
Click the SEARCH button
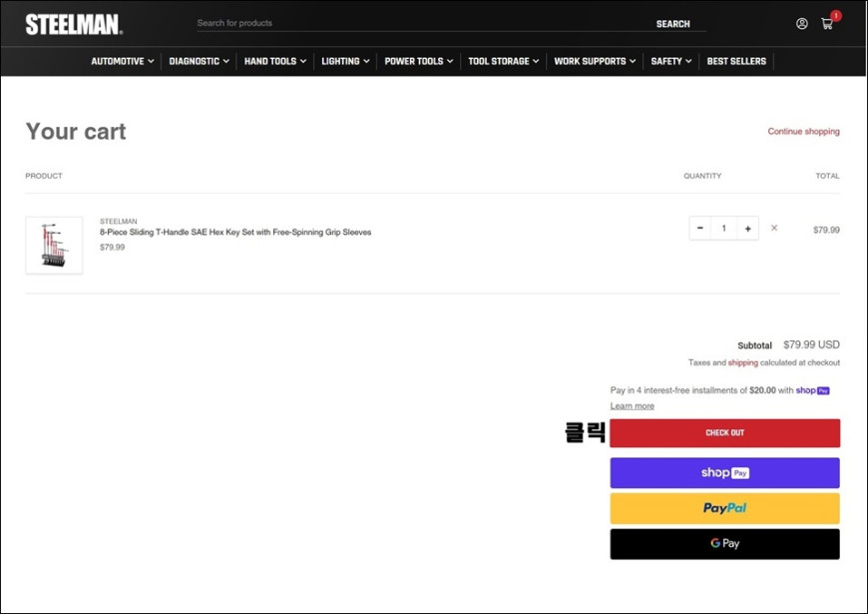point(673,24)
